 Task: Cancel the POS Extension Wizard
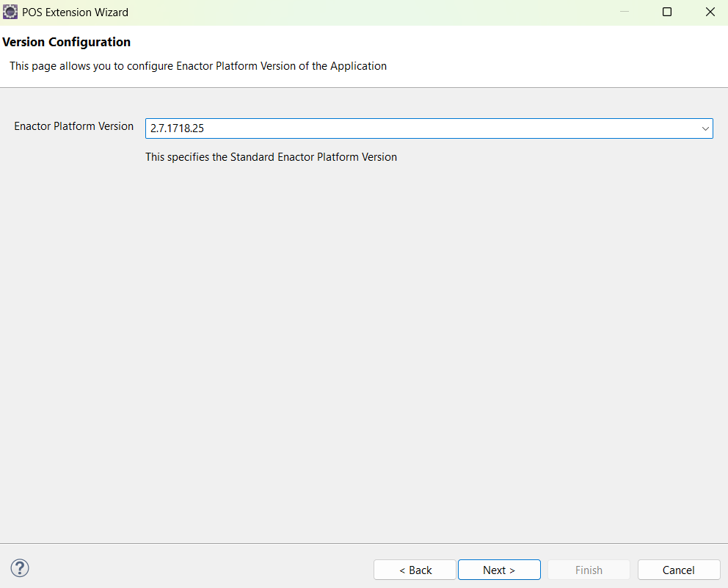tap(678, 570)
